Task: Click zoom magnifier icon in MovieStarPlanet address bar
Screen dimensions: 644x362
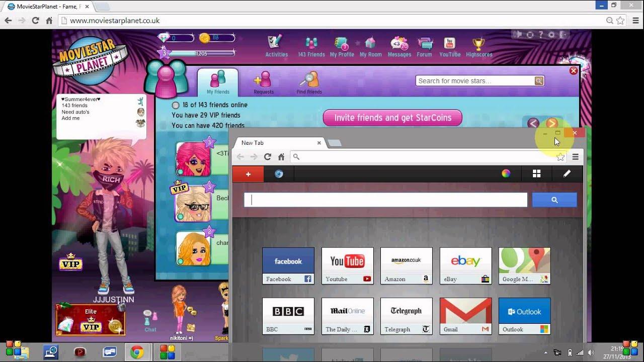Action: [610, 21]
